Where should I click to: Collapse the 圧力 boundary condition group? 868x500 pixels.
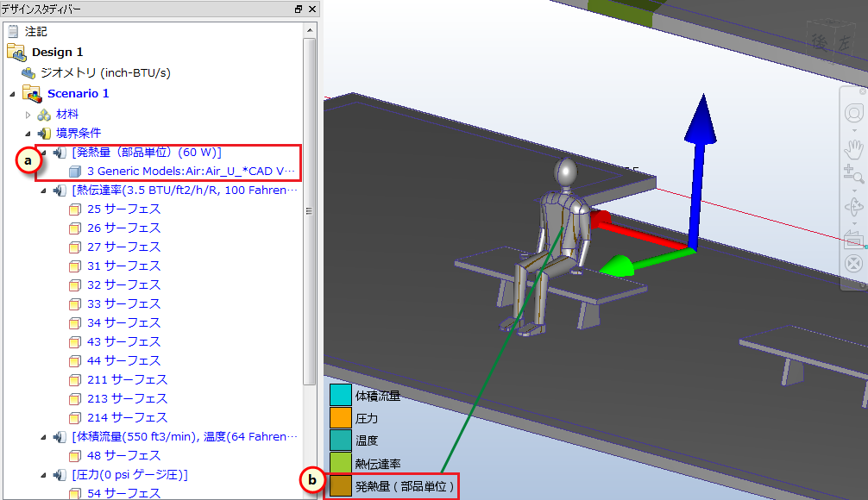pos(43,475)
